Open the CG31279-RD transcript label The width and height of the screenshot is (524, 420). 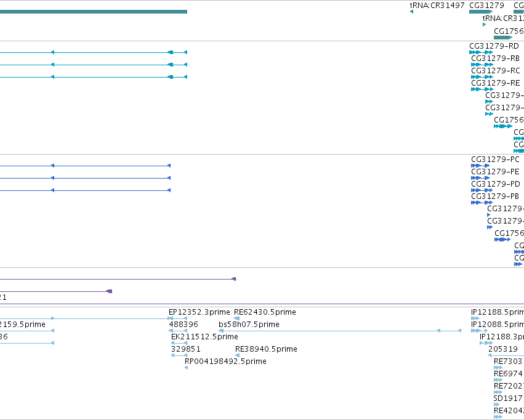click(494, 46)
